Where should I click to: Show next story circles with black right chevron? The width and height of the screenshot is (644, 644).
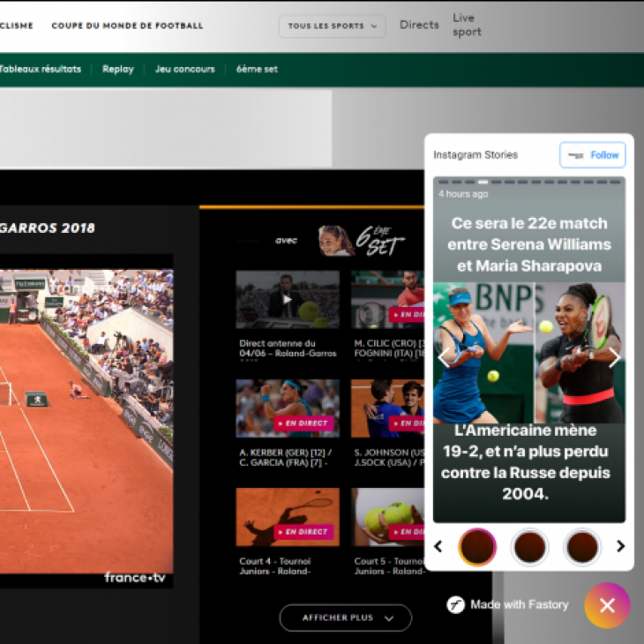click(620, 546)
